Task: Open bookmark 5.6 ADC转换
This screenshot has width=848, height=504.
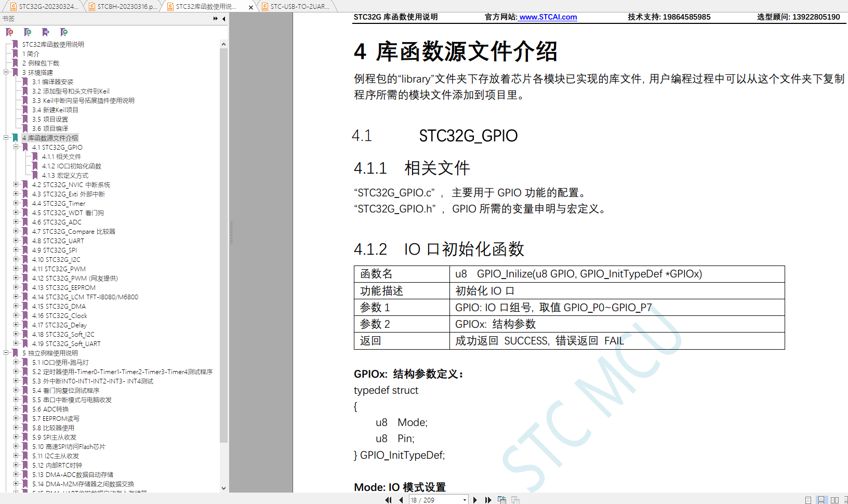Action: pos(50,409)
